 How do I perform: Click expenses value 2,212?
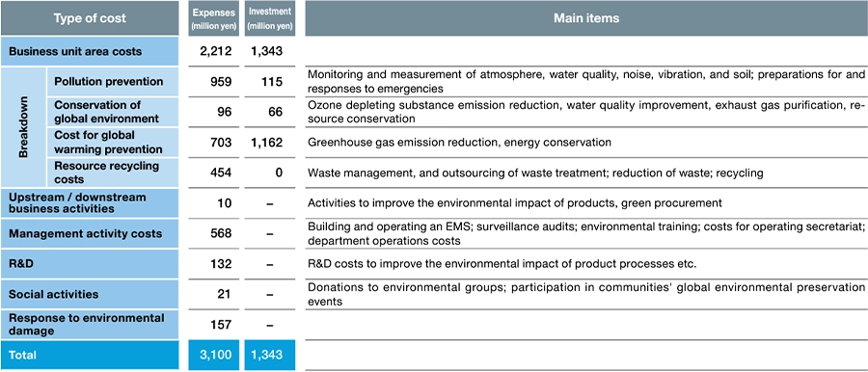216,51
